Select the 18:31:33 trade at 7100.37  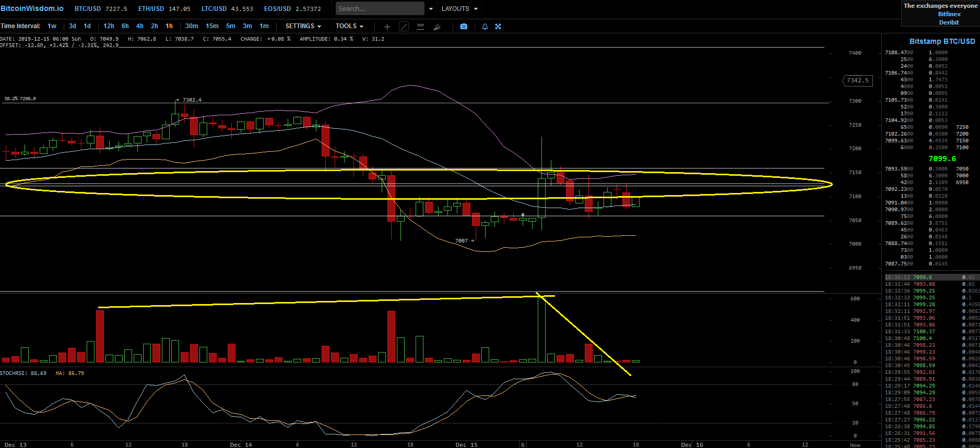pyautogui.click(x=931, y=332)
